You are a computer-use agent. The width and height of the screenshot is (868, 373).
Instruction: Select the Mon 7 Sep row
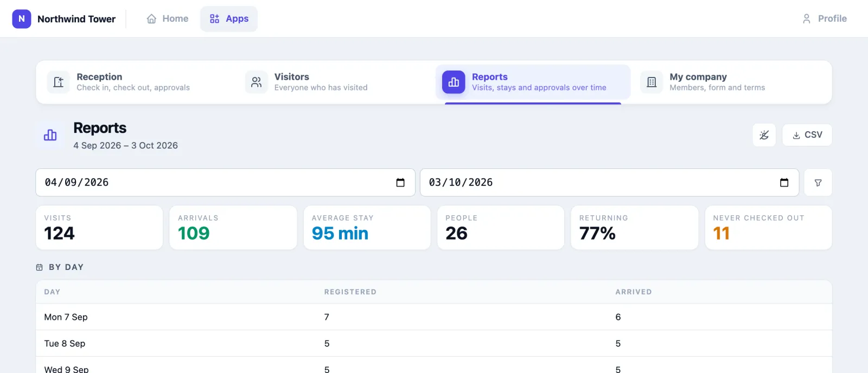click(x=434, y=317)
